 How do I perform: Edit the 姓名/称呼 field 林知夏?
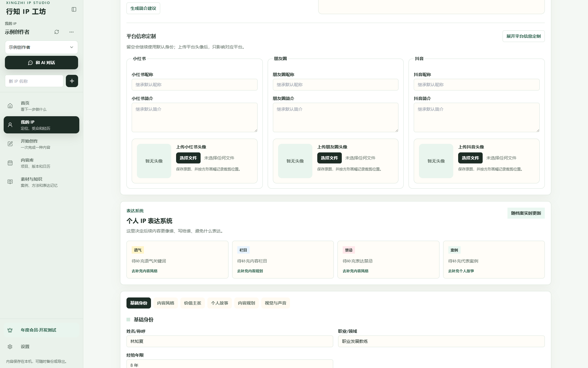(230, 341)
